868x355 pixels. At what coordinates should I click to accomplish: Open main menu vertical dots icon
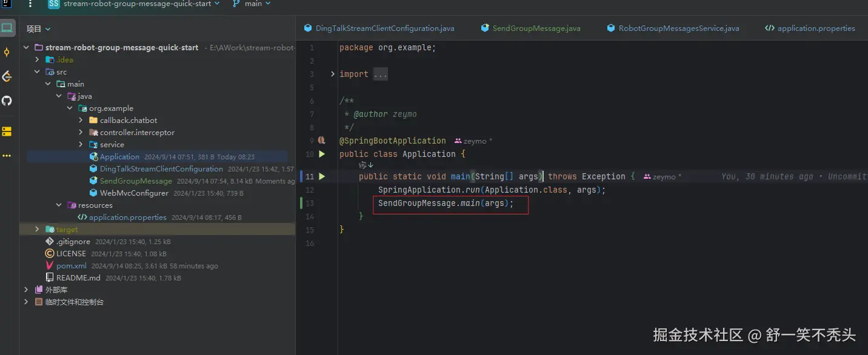(30, 4)
